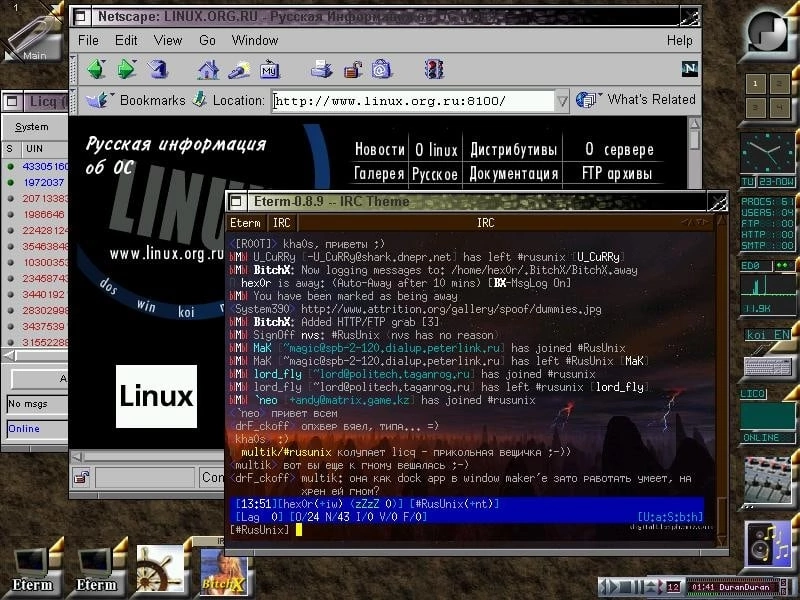The height and width of the screenshot is (600, 800).
Task: Collapse the Netscape location toolbar handle
Action: [x=73, y=100]
